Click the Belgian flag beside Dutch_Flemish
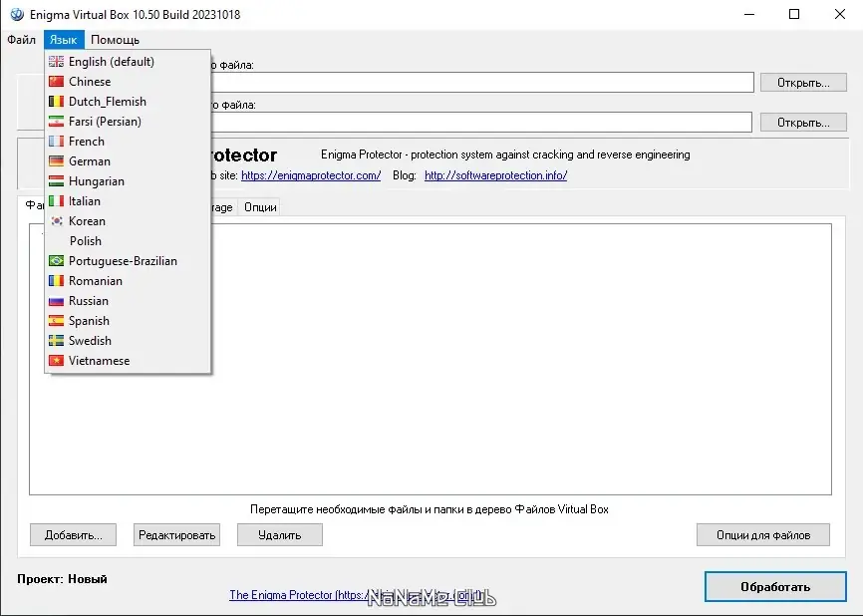Viewport: 863px width, 616px height. 56,102
